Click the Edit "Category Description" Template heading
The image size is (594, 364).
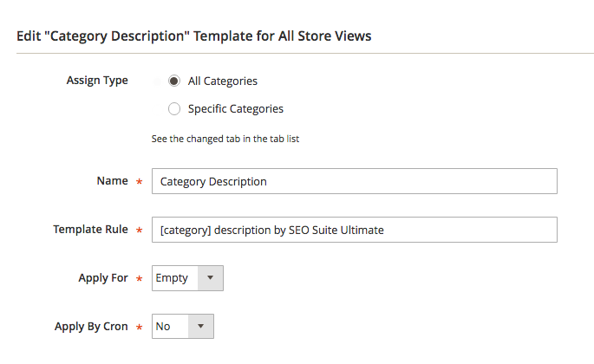(195, 36)
